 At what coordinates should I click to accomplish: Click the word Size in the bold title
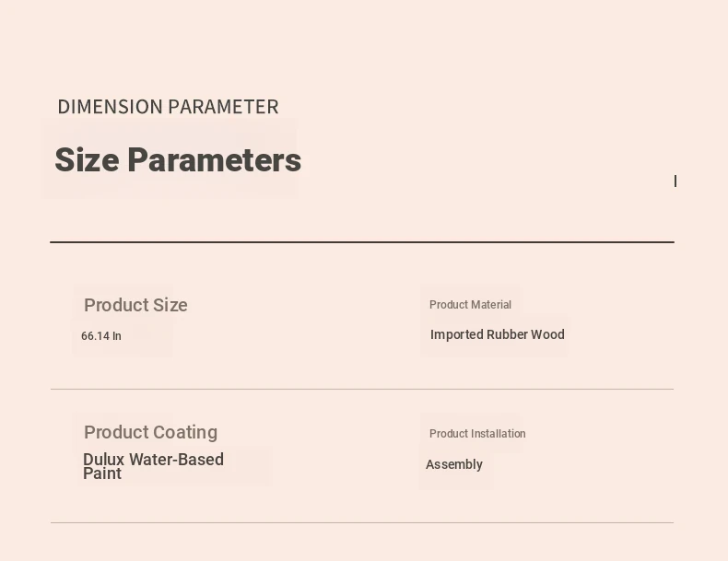pos(87,159)
